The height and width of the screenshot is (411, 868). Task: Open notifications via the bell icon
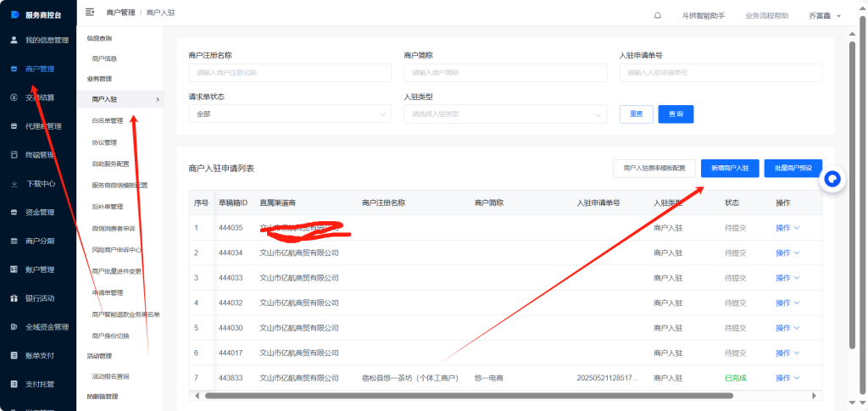tap(658, 15)
